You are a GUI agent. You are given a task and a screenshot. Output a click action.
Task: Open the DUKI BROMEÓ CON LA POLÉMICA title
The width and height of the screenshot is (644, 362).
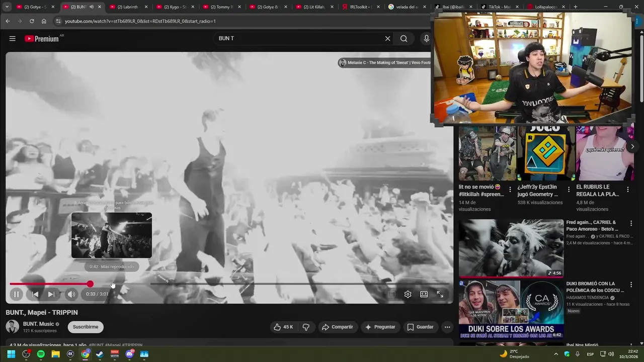coord(595,287)
